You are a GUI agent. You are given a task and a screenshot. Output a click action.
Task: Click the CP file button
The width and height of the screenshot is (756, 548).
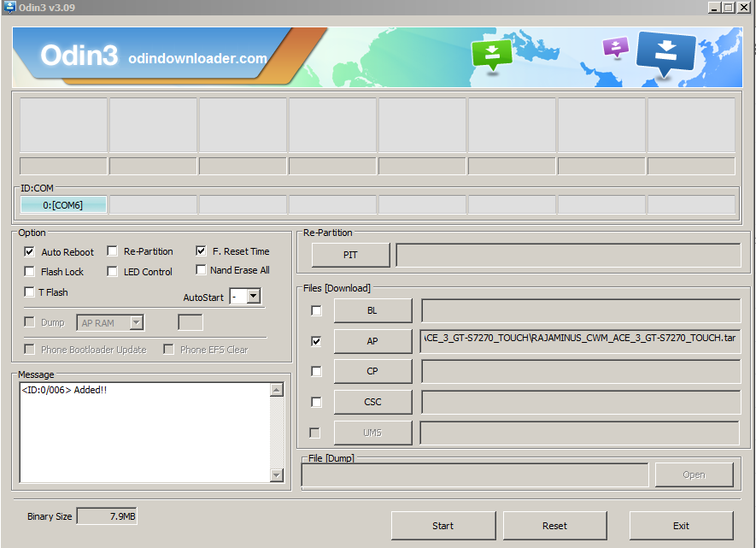372,371
